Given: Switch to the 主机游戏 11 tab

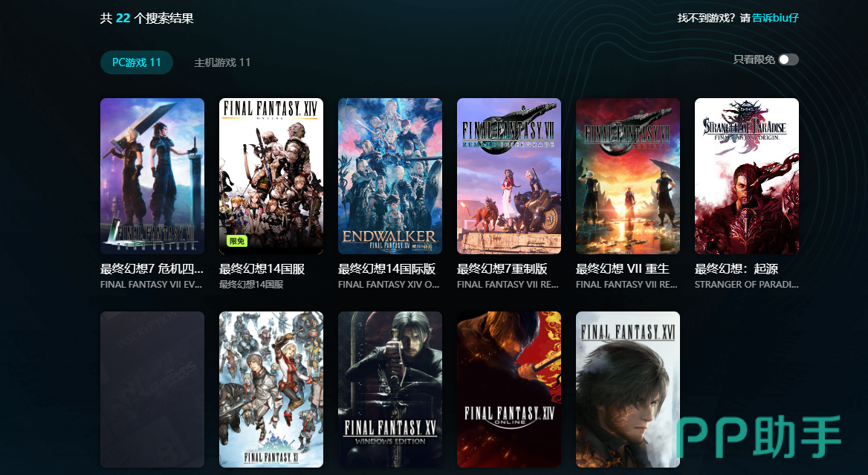Looking at the screenshot, I should (x=222, y=62).
